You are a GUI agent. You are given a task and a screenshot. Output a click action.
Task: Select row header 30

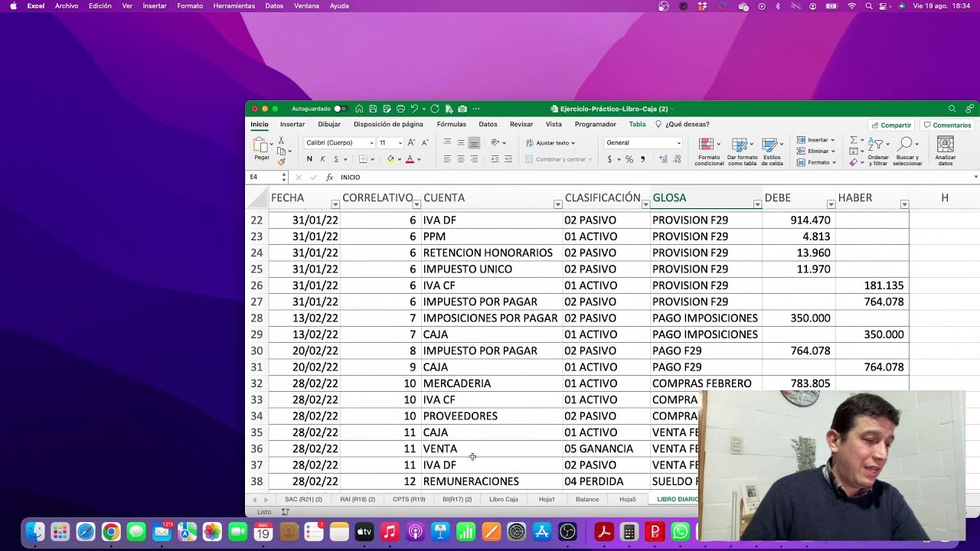[x=256, y=350]
